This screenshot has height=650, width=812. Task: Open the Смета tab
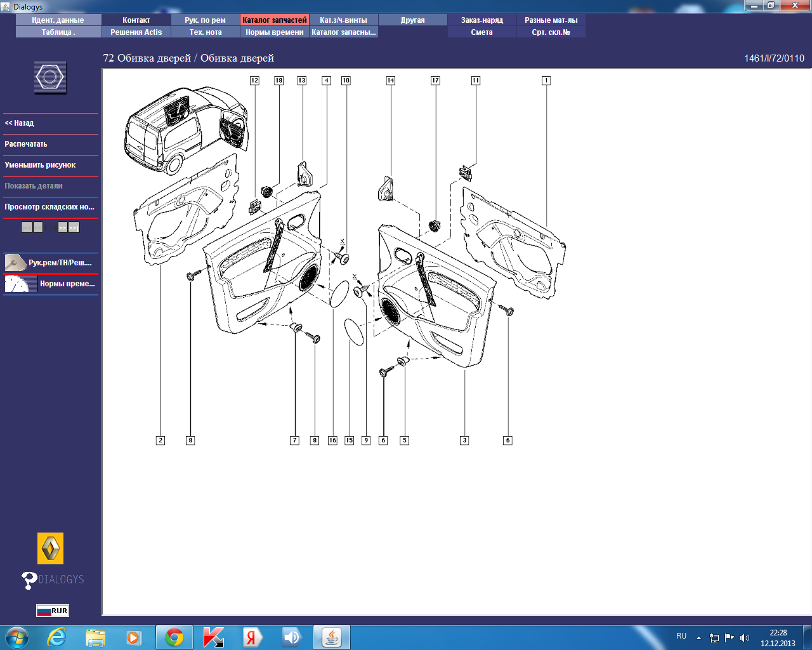coord(482,32)
